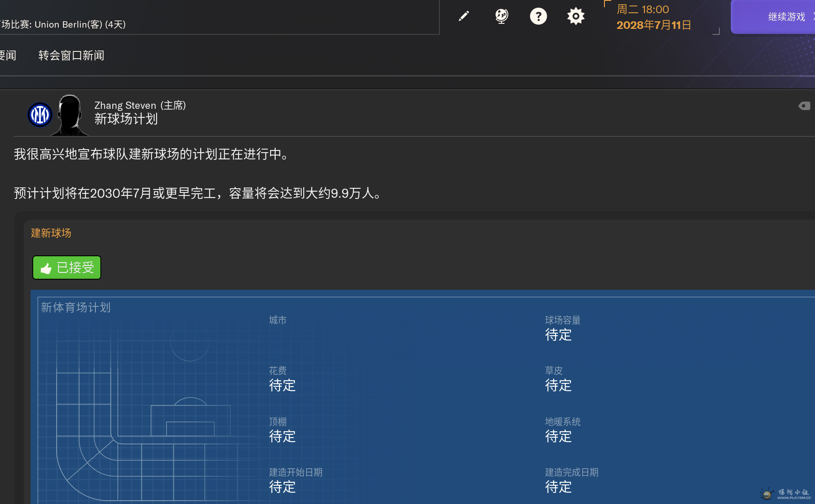Click the chairman silhouette portrait

point(69,115)
